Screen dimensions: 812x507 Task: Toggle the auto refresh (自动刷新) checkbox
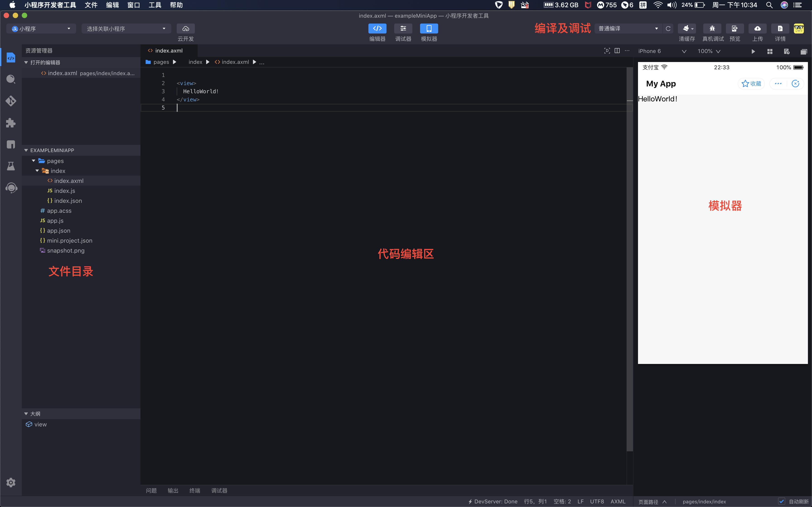pos(781,501)
